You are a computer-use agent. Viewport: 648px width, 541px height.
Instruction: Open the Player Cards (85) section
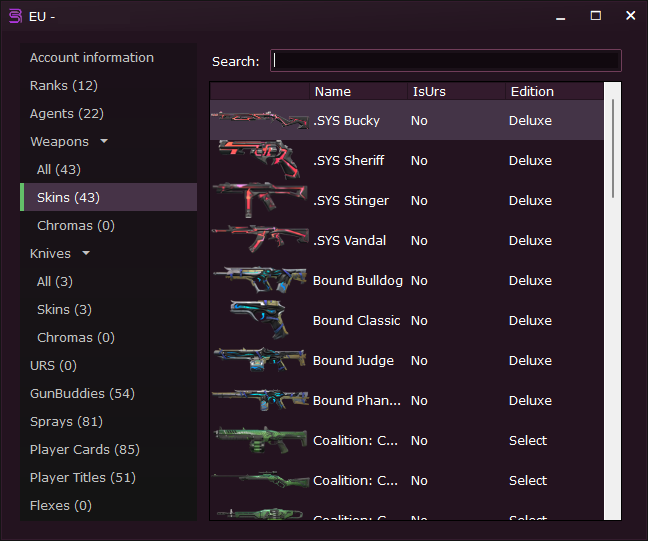pos(85,450)
